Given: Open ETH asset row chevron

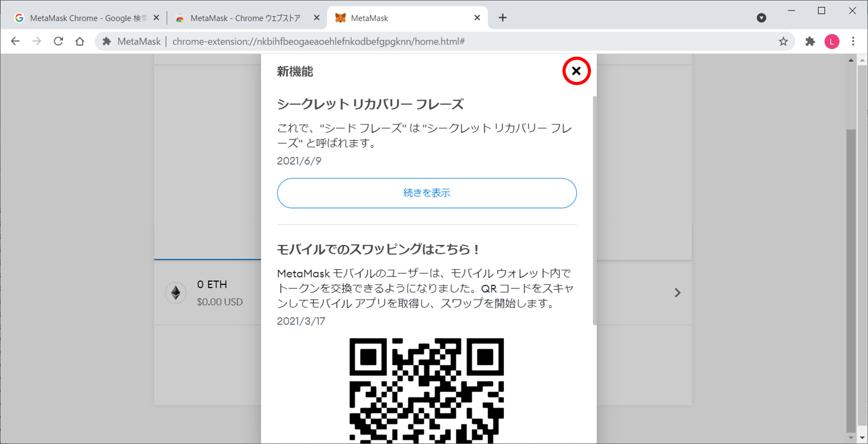Looking at the screenshot, I should click(x=677, y=293).
